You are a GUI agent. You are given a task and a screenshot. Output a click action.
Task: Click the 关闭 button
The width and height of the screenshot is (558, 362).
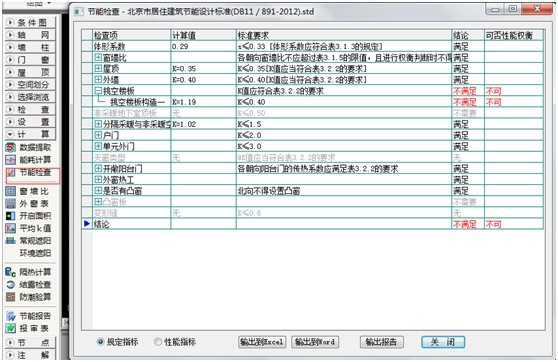point(443,342)
